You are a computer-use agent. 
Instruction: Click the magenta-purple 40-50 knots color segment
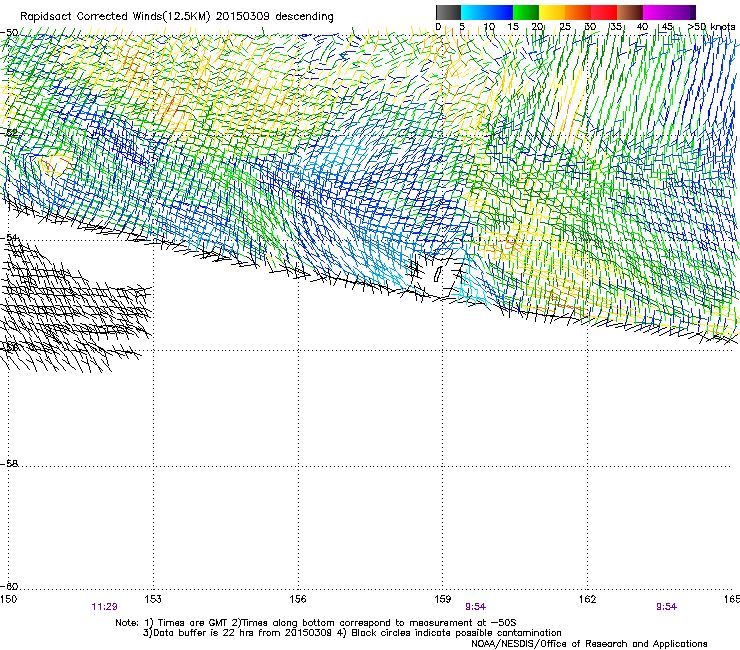tap(669, 12)
